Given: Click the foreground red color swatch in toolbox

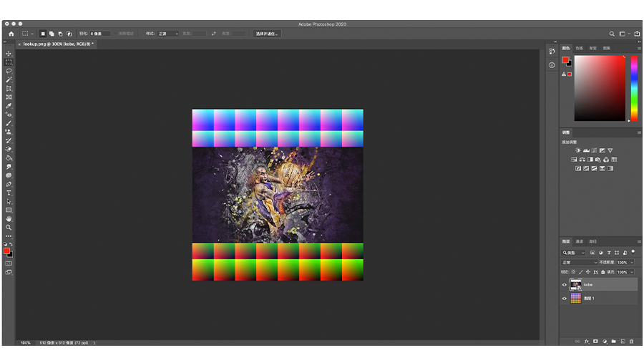Looking at the screenshot, I should point(6,251).
